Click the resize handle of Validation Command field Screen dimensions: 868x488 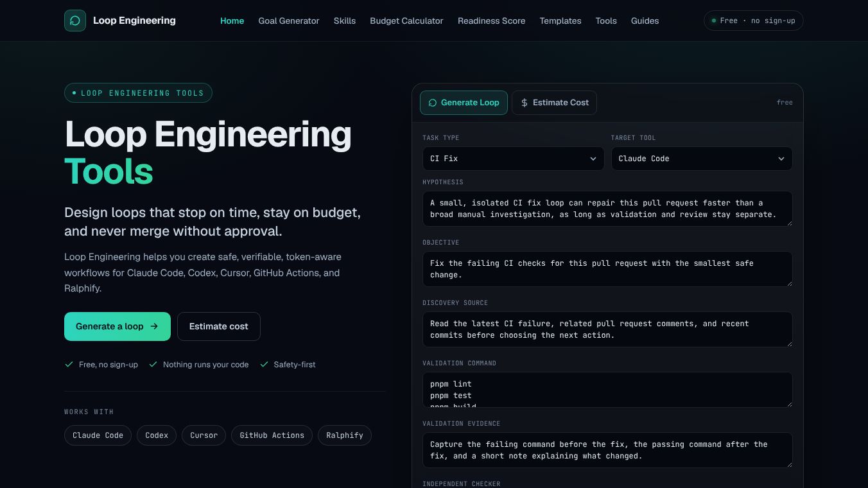point(788,403)
